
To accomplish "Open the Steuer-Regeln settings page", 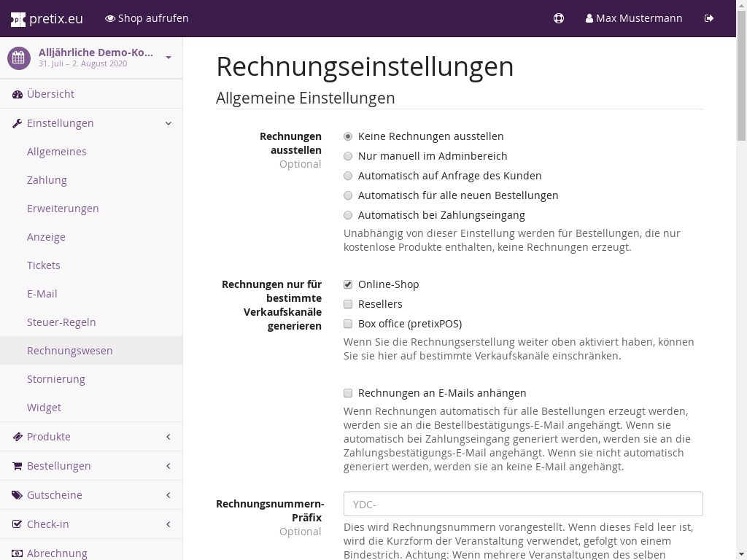I will 61,322.
